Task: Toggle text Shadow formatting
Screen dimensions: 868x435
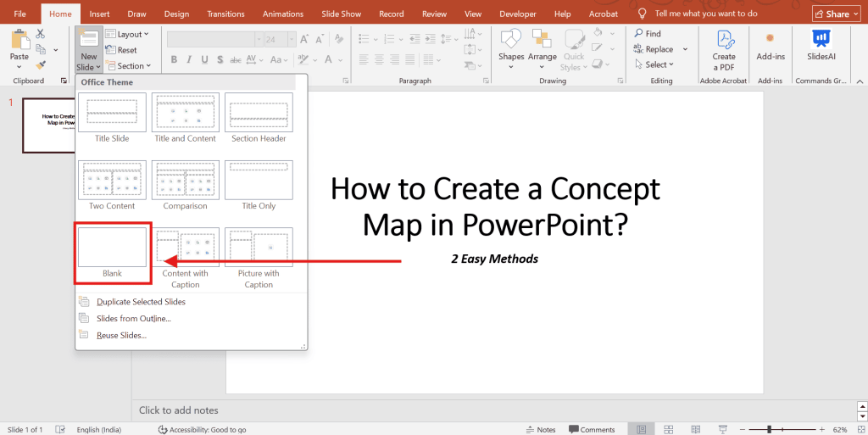Action: (220, 59)
